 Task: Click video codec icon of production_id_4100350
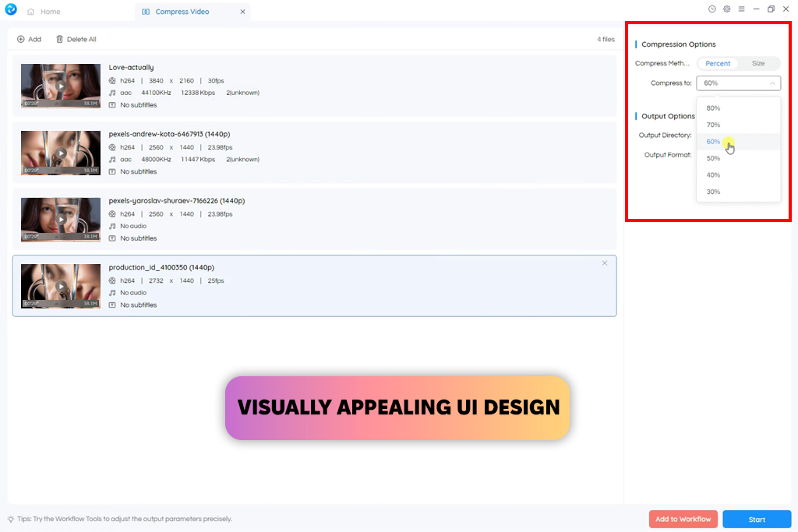click(x=112, y=280)
